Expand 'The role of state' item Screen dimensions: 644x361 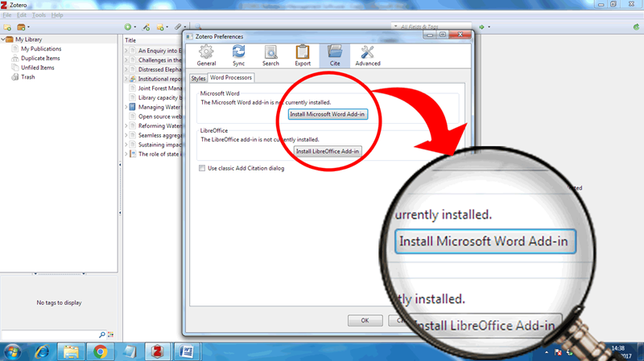[x=126, y=154]
